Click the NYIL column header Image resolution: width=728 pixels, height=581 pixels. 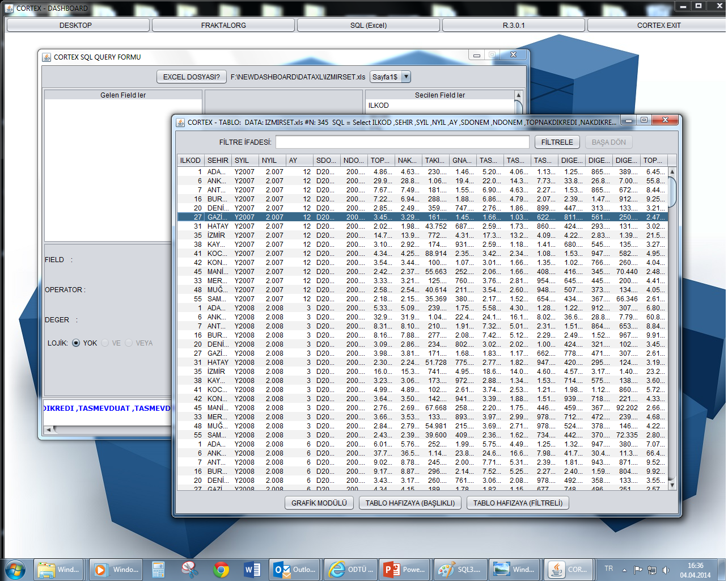pos(272,160)
